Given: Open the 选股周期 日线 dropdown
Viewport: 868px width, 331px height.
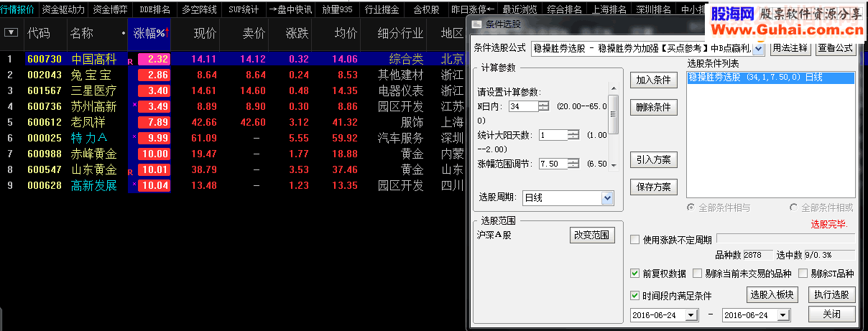Looking at the screenshot, I should click(607, 197).
